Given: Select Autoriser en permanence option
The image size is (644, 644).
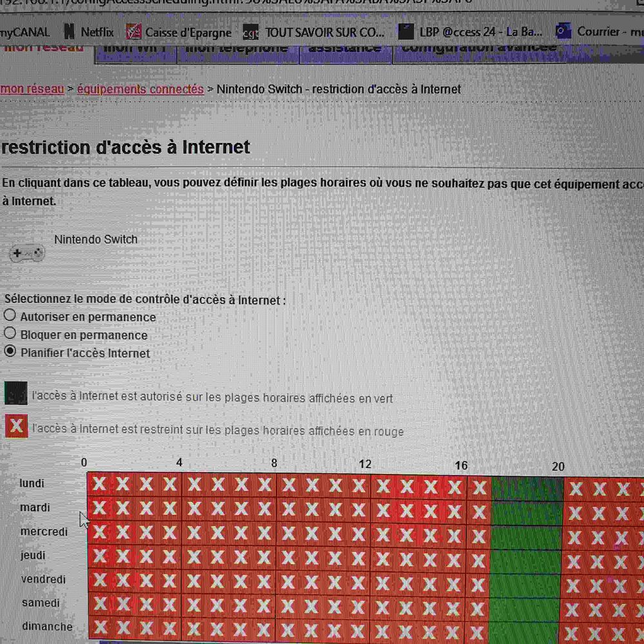Looking at the screenshot, I should 10,315.
